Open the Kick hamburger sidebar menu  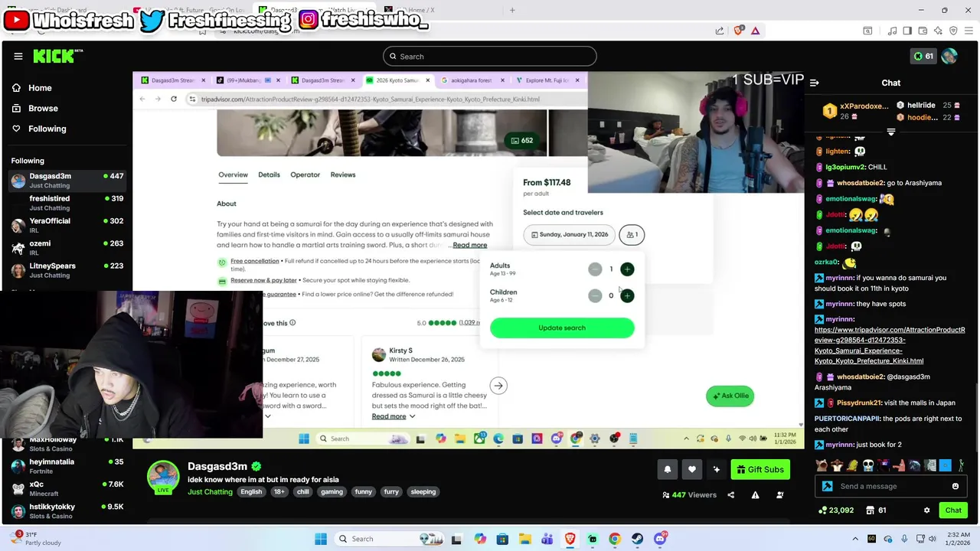click(x=18, y=56)
